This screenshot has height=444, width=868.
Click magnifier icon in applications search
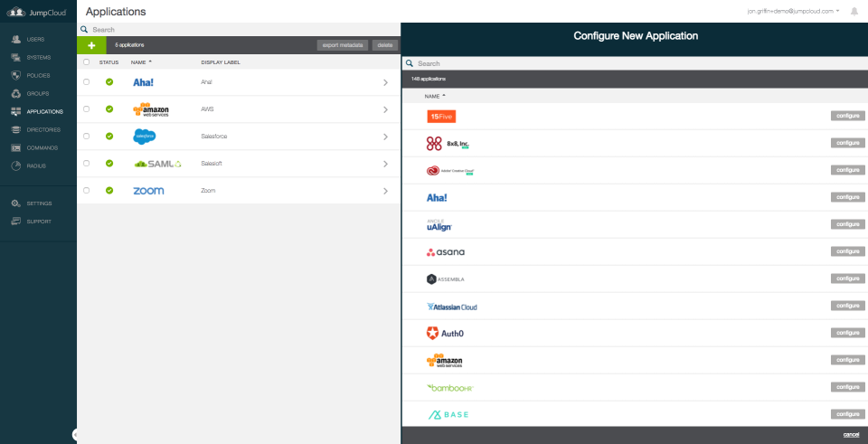(x=84, y=29)
